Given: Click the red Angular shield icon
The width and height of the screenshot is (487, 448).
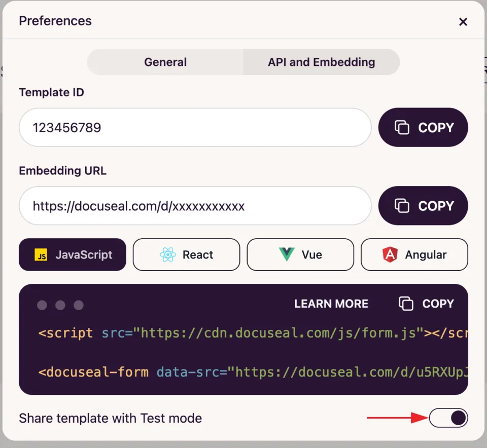Looking at the screenshot, I should (x=390, y=254).
